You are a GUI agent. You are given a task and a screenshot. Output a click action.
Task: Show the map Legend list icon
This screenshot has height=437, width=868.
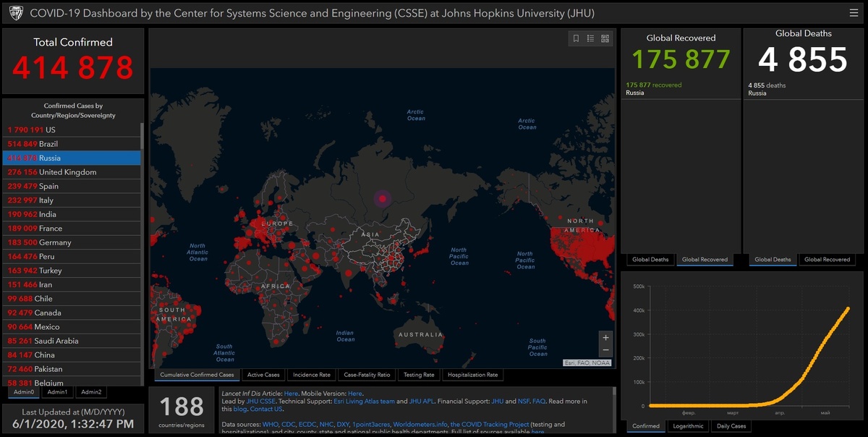(590, 38)
